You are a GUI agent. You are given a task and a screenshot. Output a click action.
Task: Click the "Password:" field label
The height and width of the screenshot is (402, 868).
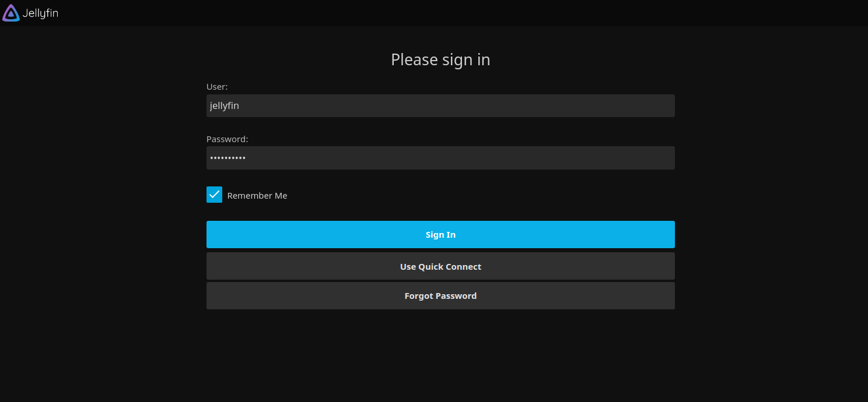(227, 139)
